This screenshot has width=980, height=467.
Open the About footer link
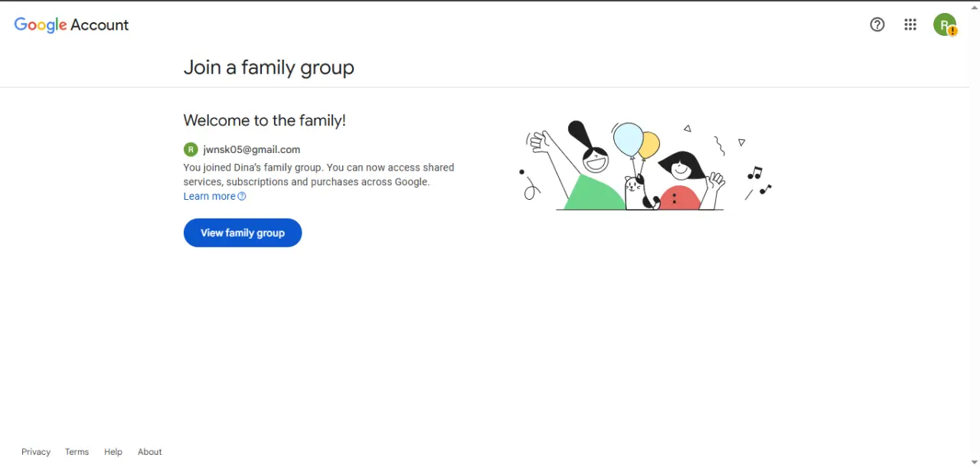coord(150,452)
